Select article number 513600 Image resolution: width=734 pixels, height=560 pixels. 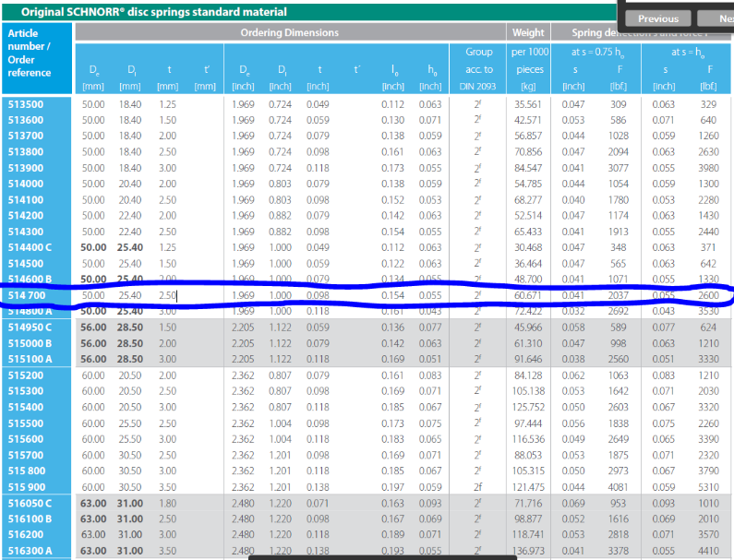[x=26, y=120]
